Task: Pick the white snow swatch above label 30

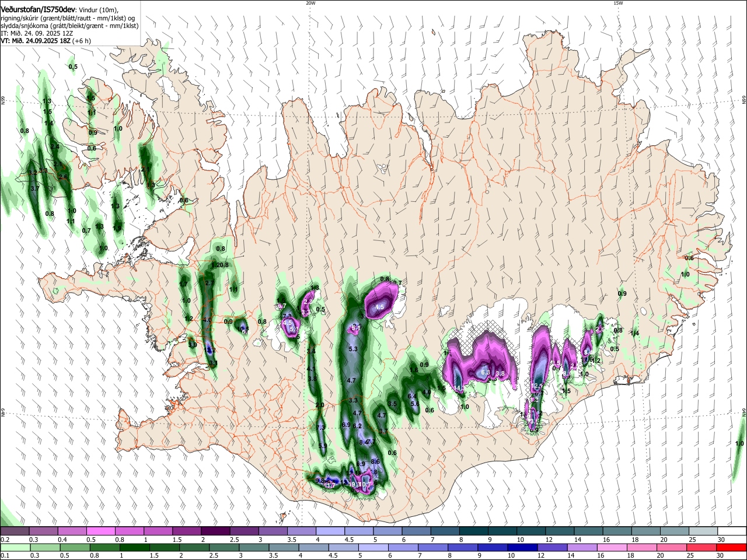Action: pyautogui.click(x=732, y=531)
